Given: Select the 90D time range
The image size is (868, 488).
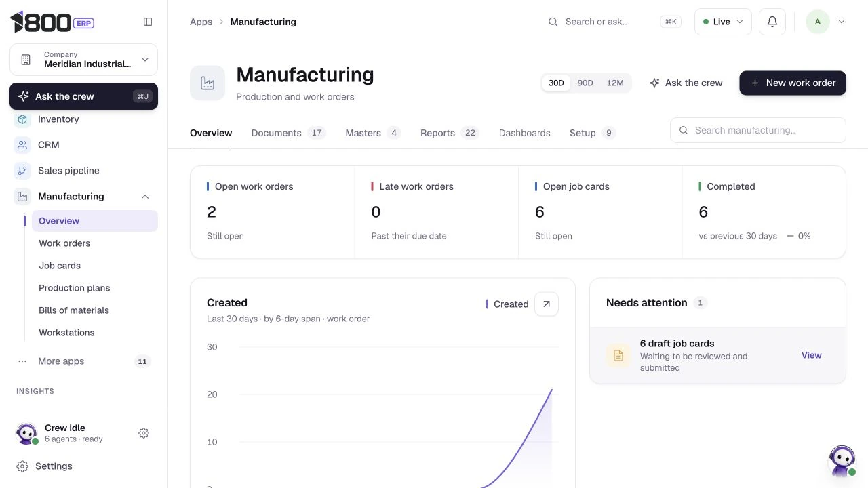Looking at the screenshot, I should [585, 83].
